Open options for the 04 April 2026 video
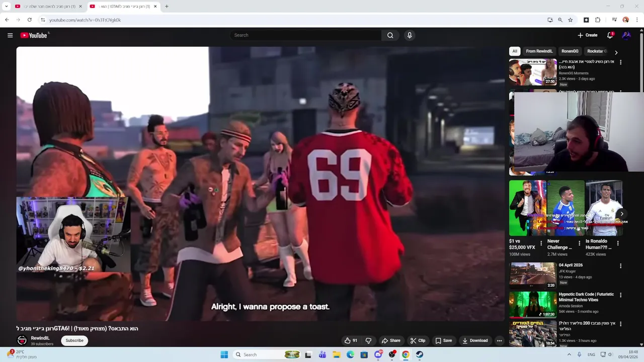The width and height of the screenshot is (644, 362). tap(620, 266)
